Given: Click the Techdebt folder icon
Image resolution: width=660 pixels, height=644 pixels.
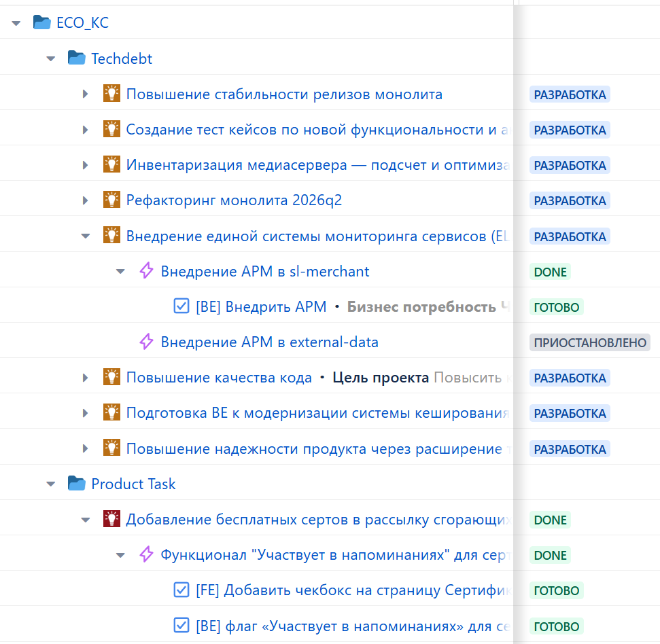Looking at the screenshot, I should point(77,58).
